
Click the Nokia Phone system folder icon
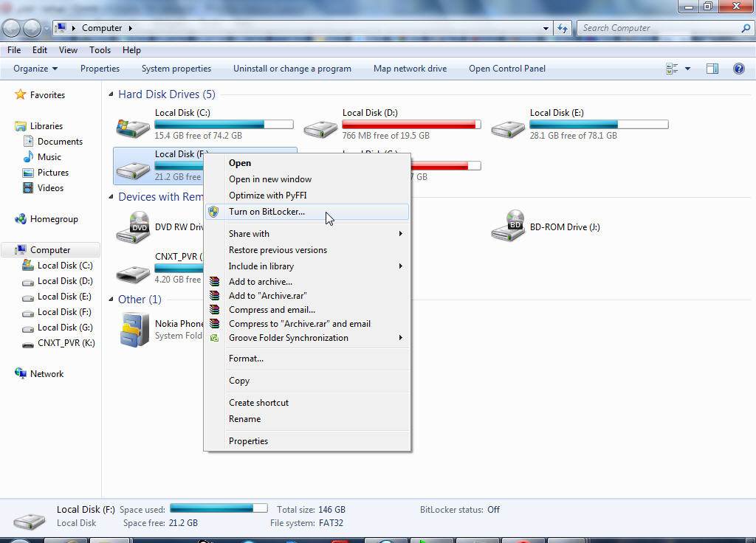click(134, 330)
